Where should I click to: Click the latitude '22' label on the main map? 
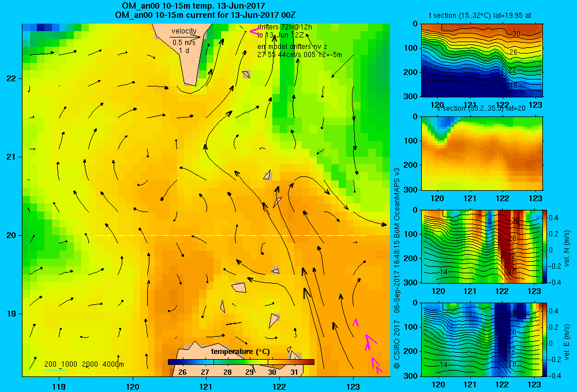[11, 78]
